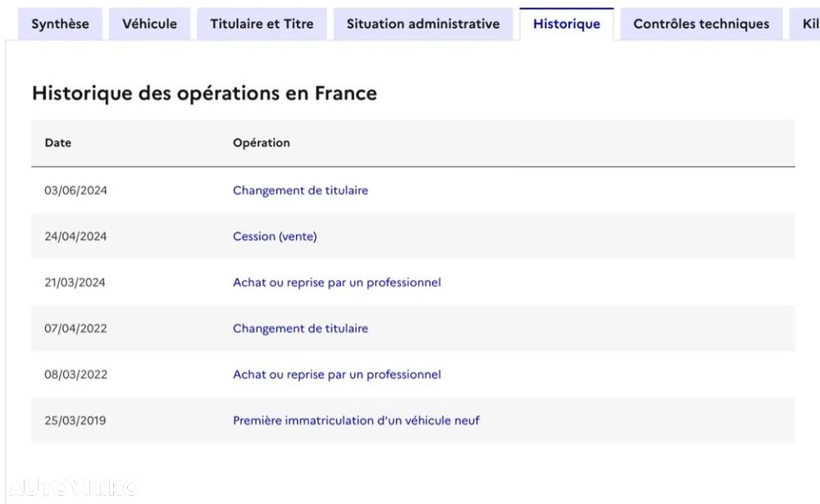The width and height of the screenshot is (820, 504).
Task: Select the Situation administrative tab
Action: pos(423,24)
